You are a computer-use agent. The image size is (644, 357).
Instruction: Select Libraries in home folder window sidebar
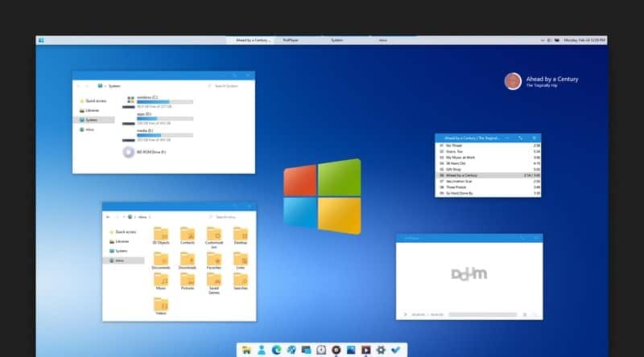coord(119,241)
